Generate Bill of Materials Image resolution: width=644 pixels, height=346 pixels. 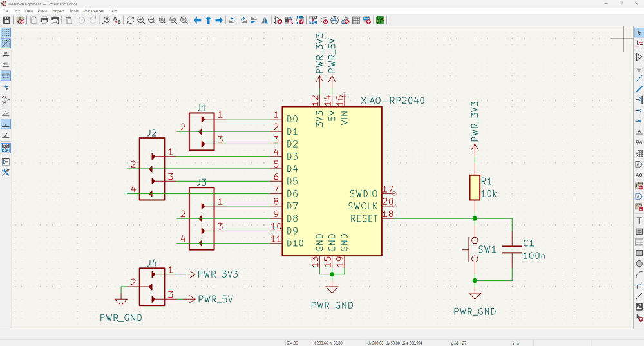[x=366, y=20]
